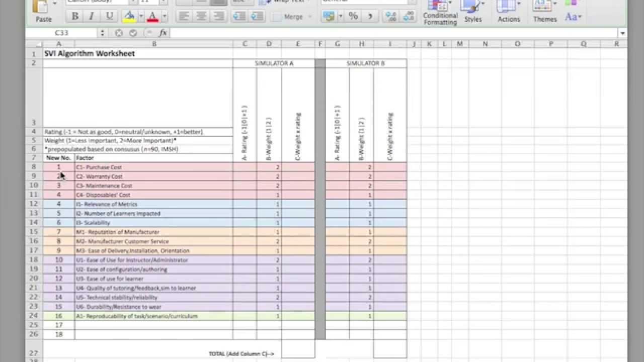Align text left
Image resolution: width=644 pixels, height=362 pixels.
pyautogui.click(x=184, y=16)
